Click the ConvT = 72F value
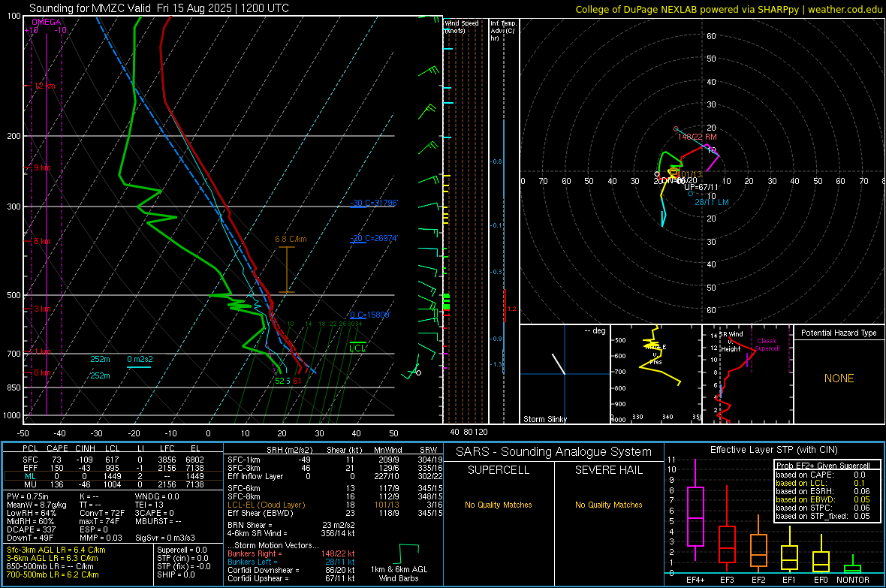 click(x=102, y=513)
